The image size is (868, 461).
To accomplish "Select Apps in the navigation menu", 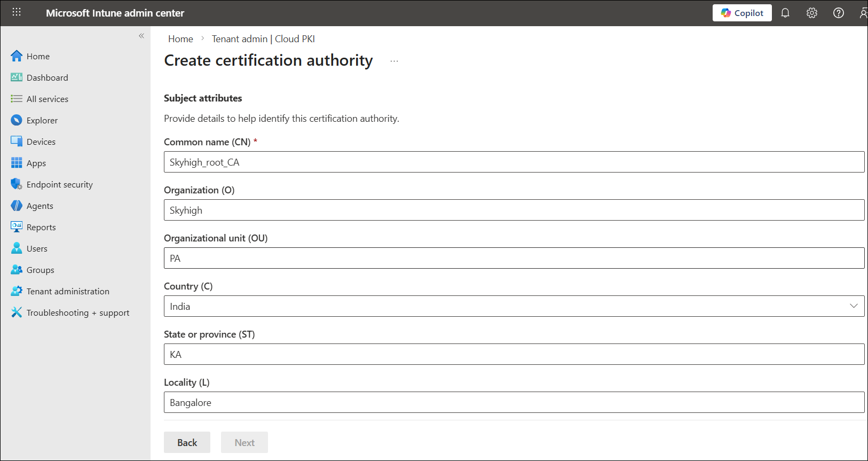I will [36, 163].
